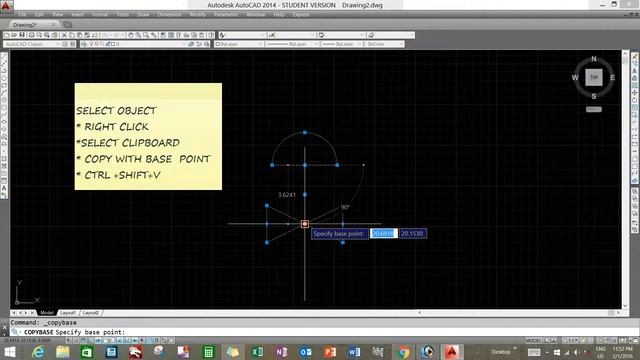This screenshot has height=360, width=640.
Task: Open the Layer Properties Manager
Action: pos(84,44)
